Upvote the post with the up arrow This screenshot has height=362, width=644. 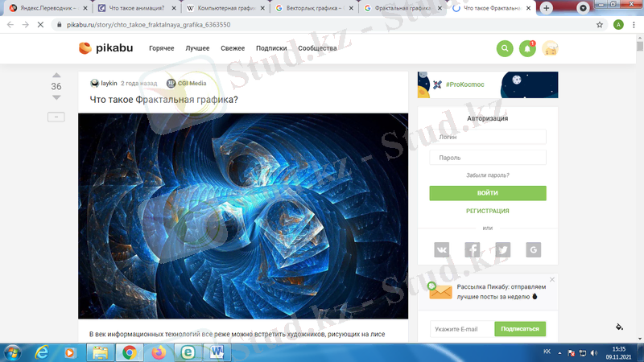(56, 75)
